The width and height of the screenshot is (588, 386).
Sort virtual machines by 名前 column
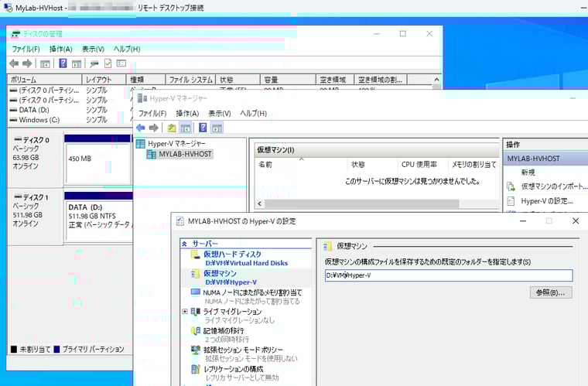[x=301, y=165]
